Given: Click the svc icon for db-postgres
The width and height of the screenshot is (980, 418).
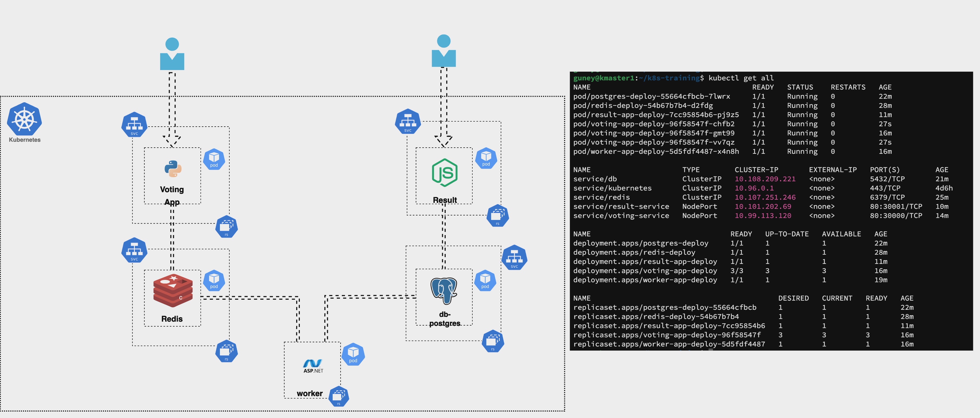Looking at the screenshot, I should (x=514, y=257).
